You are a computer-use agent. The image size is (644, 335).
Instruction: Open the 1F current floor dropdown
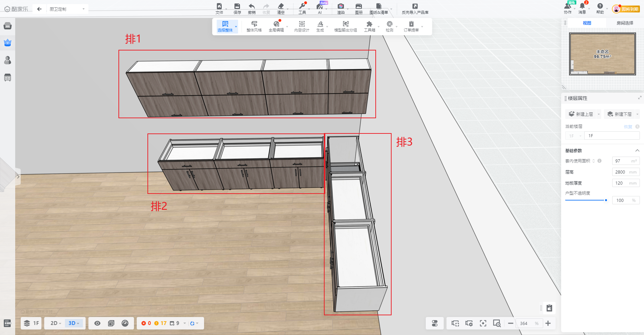click(575, 136)
